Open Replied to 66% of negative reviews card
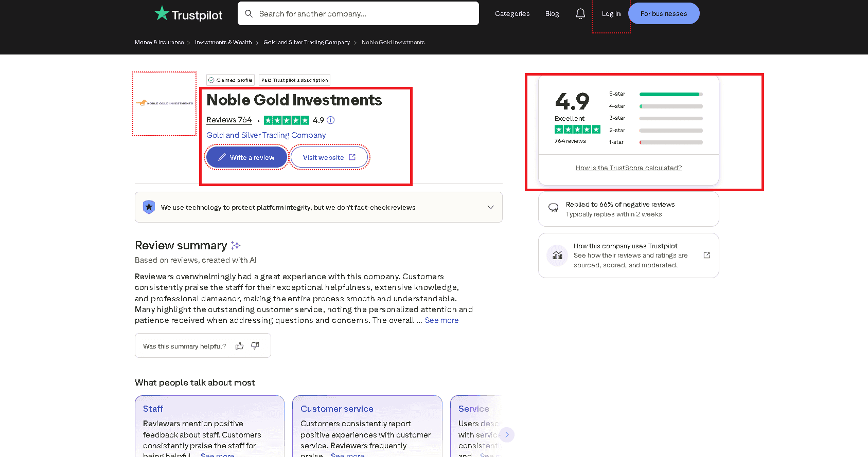The height and width of the screenshot is (457, 868). pyautogui.click(x=629, y=209)
